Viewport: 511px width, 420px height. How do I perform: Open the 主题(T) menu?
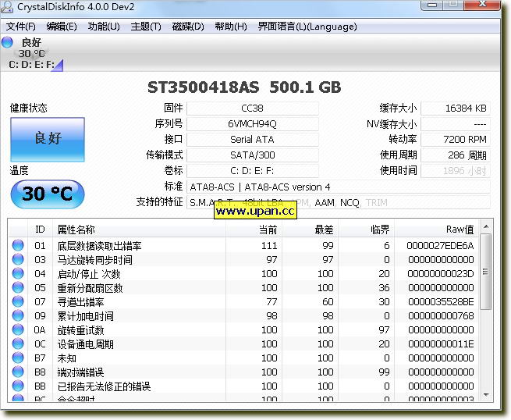[x=146, y=27]
